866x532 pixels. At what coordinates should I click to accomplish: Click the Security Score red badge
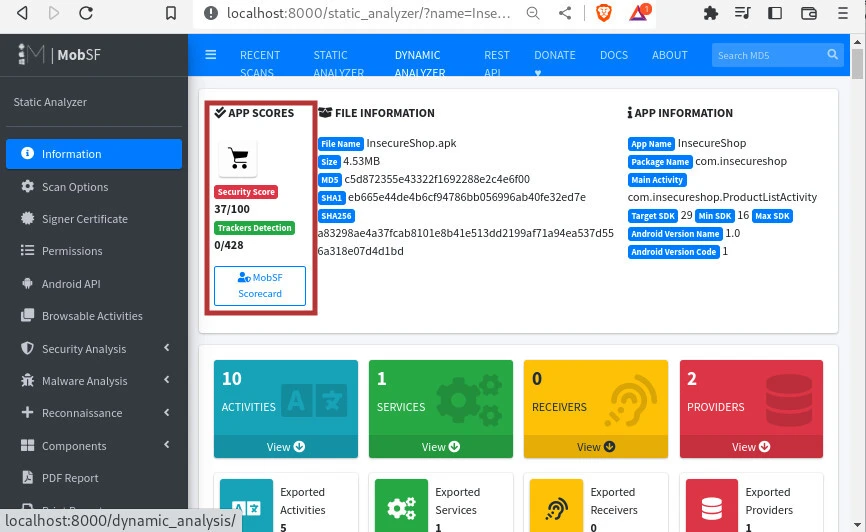[246, 192]
